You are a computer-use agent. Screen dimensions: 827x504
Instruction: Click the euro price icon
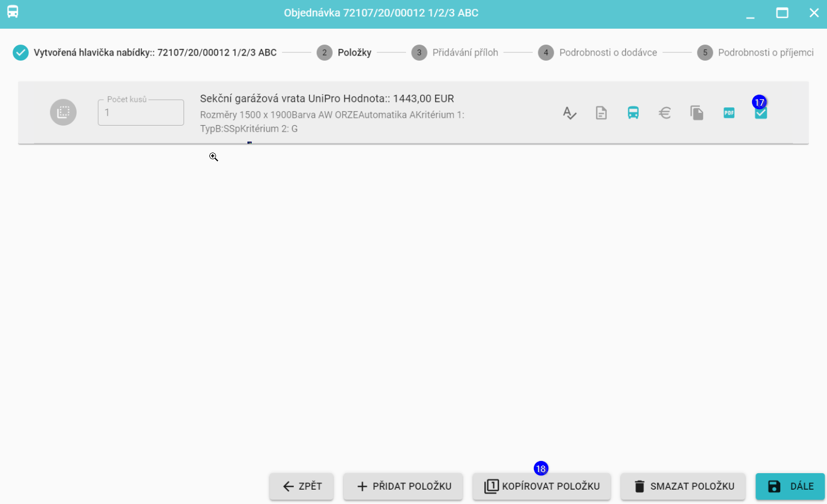click(665, 113)
